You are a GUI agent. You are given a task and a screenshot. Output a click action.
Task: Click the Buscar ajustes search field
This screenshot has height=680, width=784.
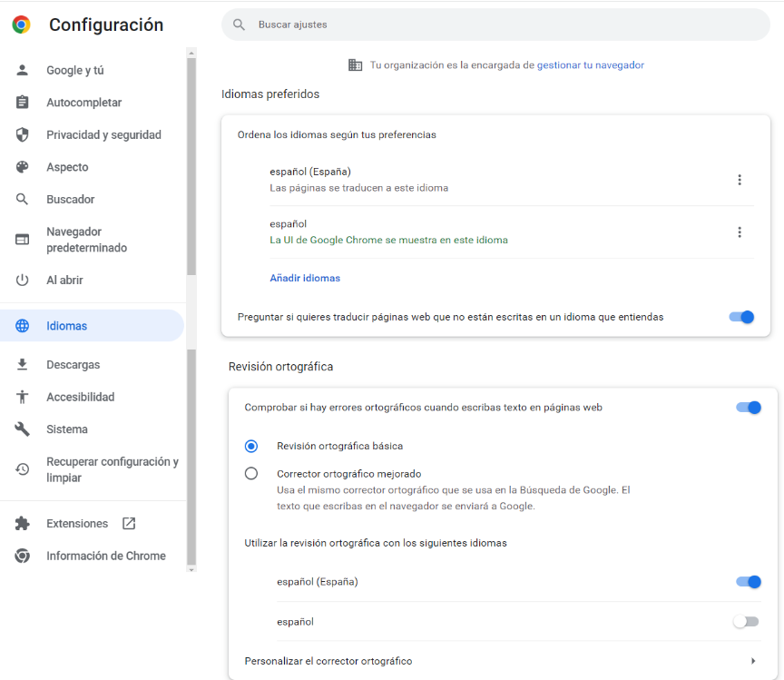pos(495,25)
